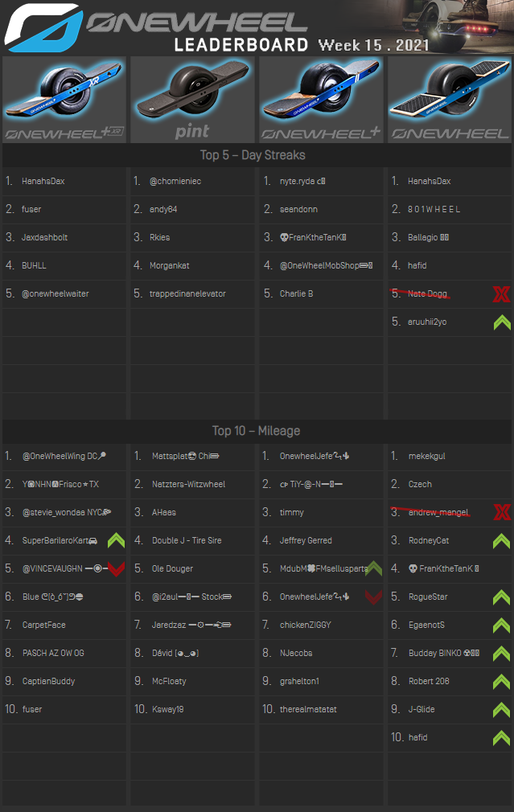Click green up arrow next to EgaenotS

point(501,625)
